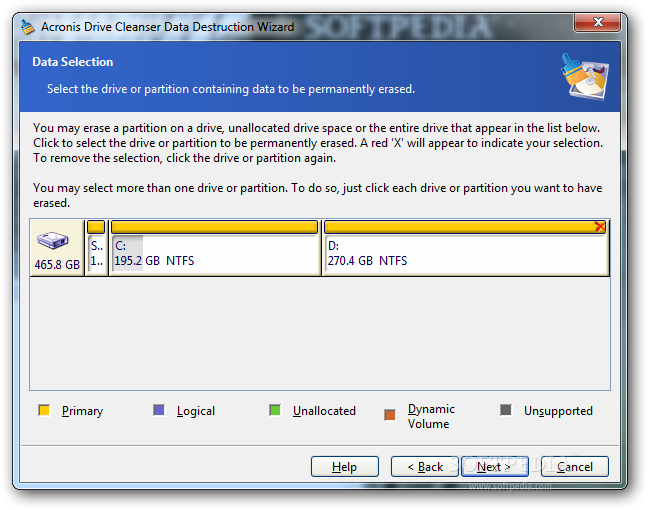Click the Primary legend label

pyautogui.click(x=82, y=411)
